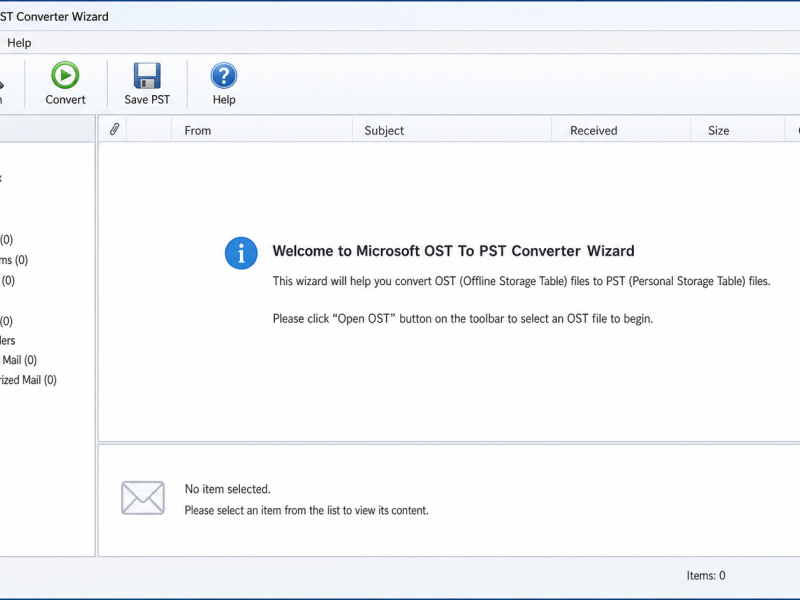This screenshot has height=600, width=800.
Task: Click the blue information icon
Action: coord(241,253)
